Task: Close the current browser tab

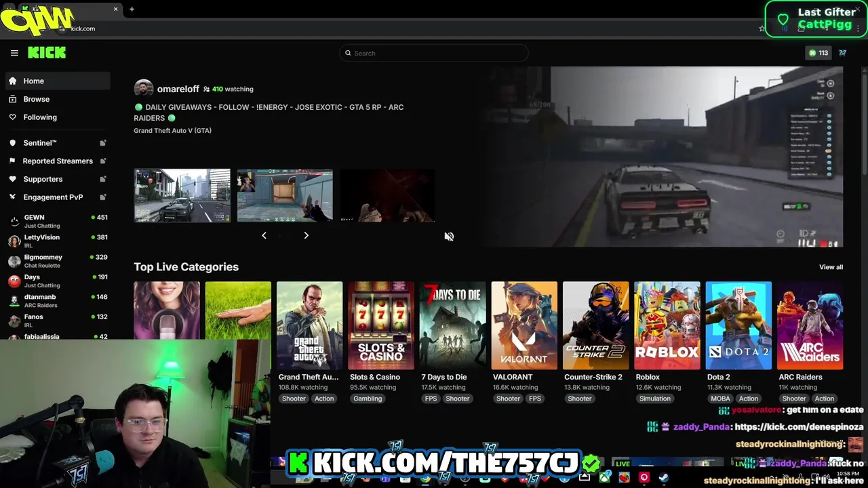Action: tap(115, 9)
